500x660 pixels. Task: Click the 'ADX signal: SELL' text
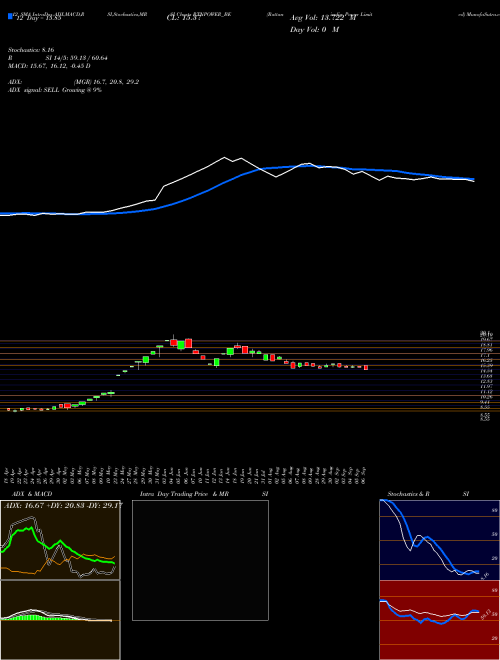click(x=35, y=90)
